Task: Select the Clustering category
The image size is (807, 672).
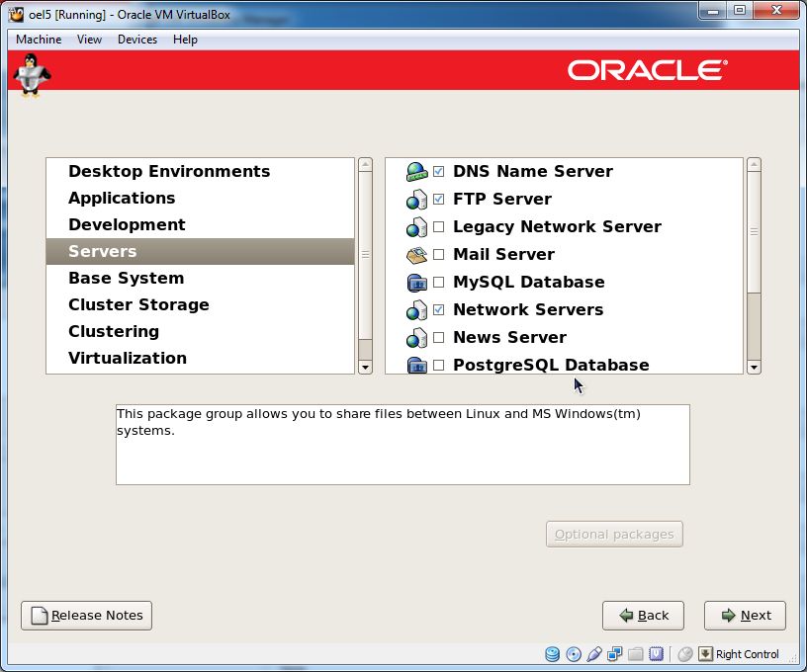Action: click(x=200, y=332)
